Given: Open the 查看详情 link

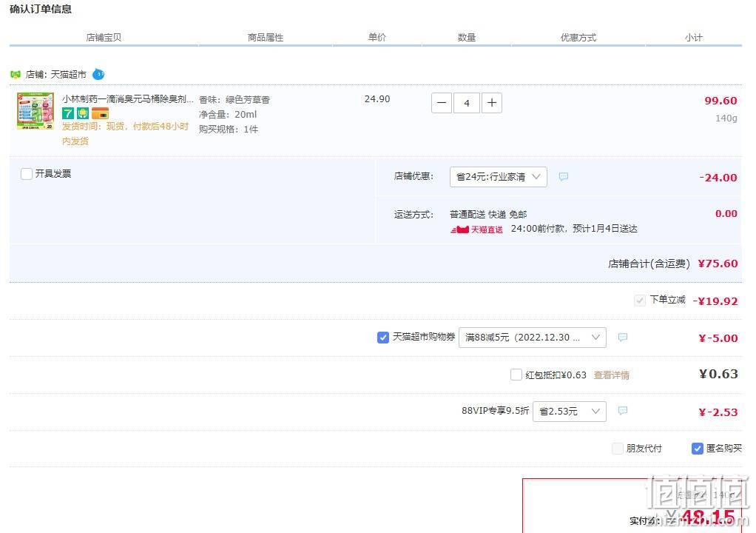Looking at the screenshot, I should 611,375.
